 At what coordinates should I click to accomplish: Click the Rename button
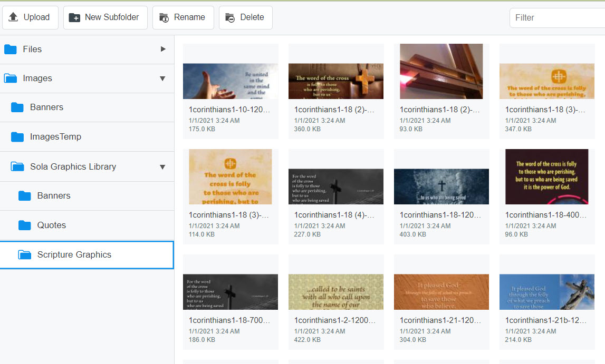[x=183, y=17]
